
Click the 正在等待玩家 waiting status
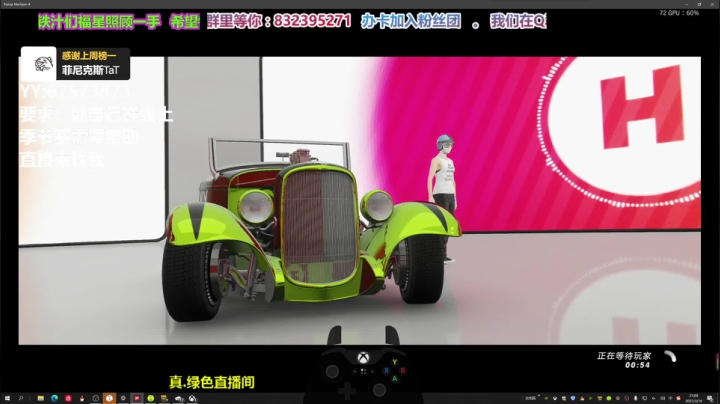pyautogui.click(x=624, y=356)
